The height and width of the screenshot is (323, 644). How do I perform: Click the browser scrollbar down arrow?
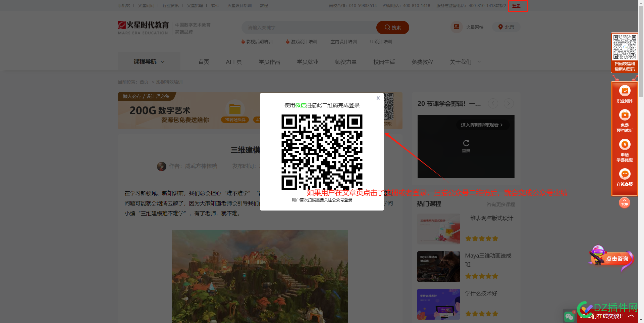click(641, 320)
